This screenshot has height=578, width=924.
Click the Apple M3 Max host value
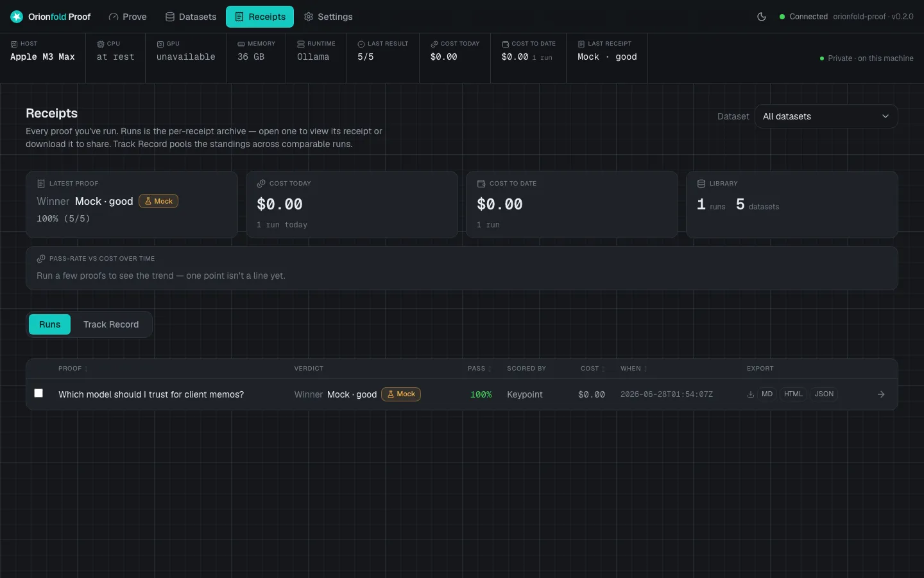coord(42,57)
